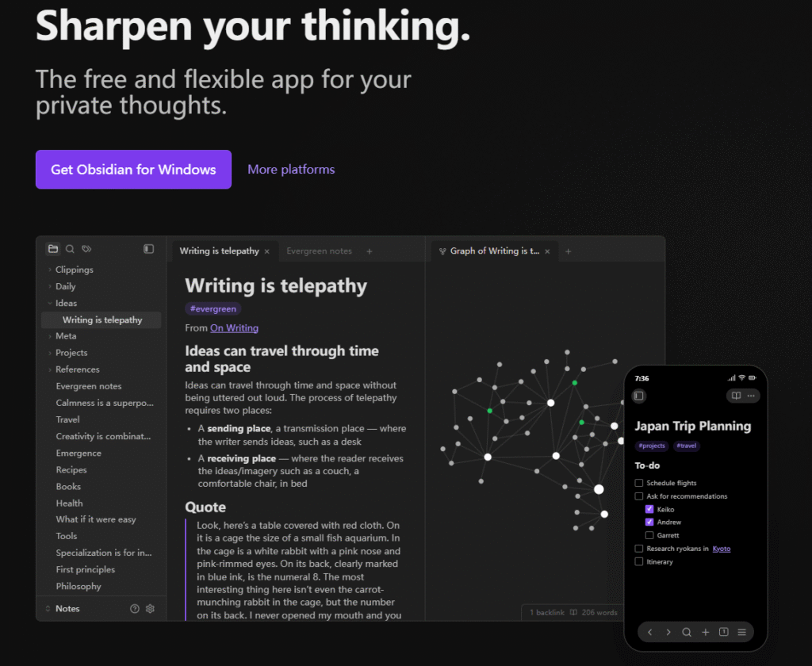This screenshot has height=666, width=812.
Task: Open the Kyoto link on the phone
Action: 722,549
